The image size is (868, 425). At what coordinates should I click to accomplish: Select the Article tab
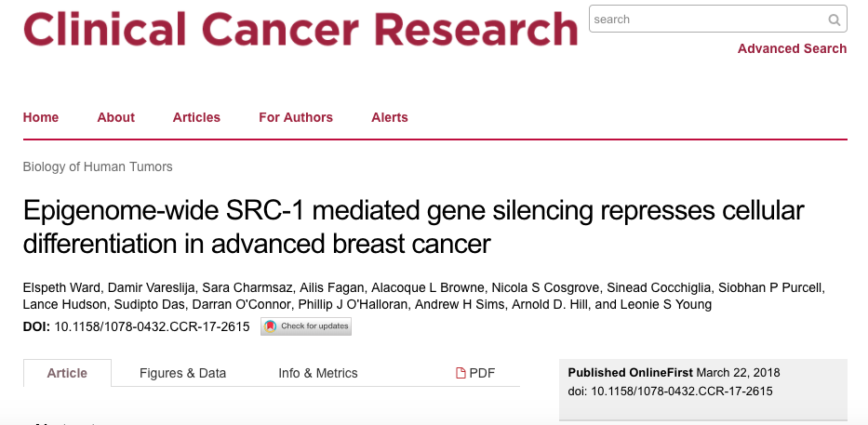67,373
